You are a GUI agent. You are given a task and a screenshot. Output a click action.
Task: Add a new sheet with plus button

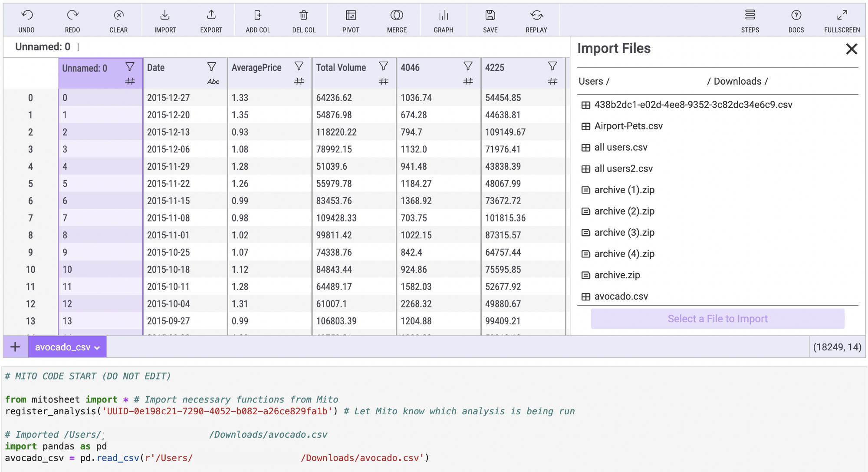pos(15,347)
